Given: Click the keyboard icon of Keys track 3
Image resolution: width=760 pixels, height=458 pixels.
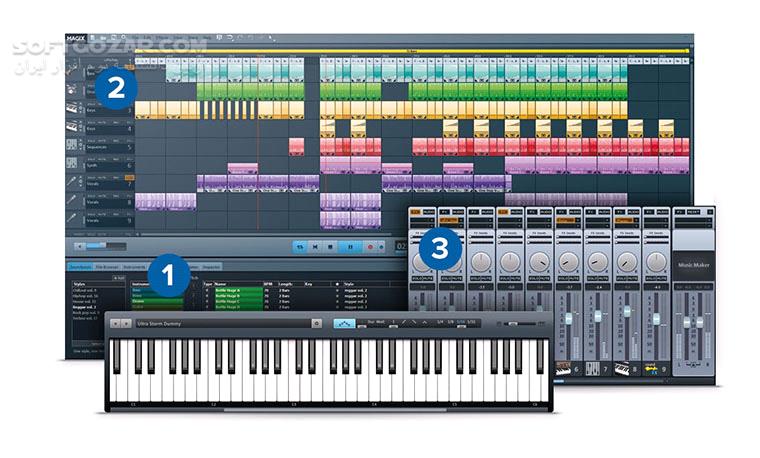Looking at the screenshot, I should 72,108.
